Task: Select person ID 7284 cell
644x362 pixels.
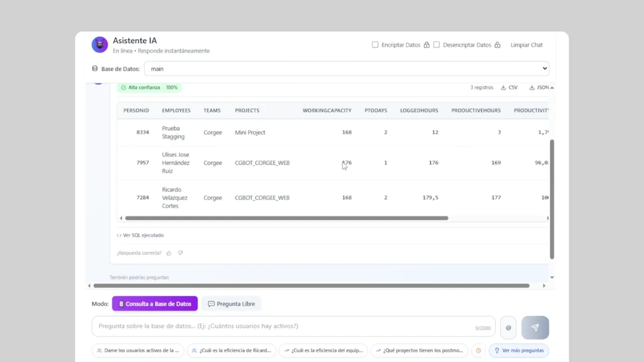Action: tap(142, 198)
